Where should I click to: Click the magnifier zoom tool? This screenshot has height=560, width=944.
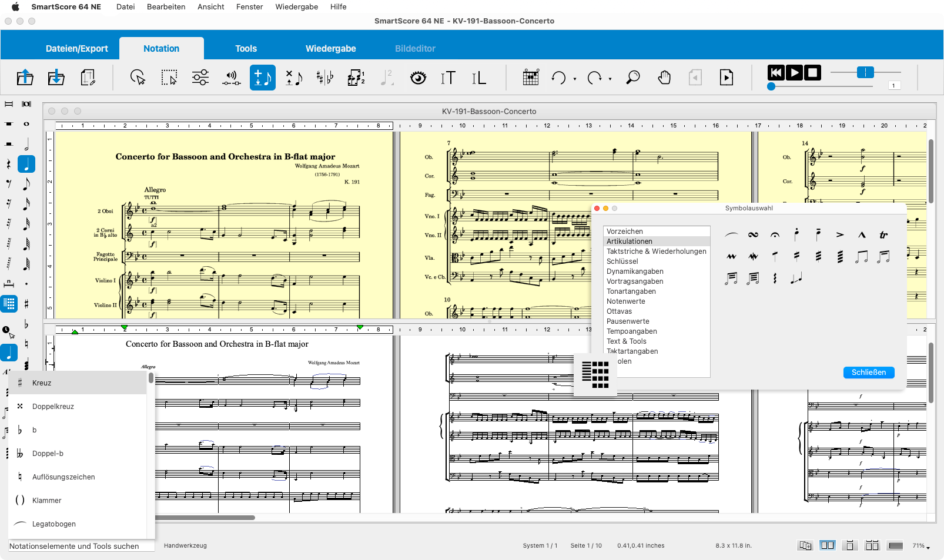[x=632, y=78]
